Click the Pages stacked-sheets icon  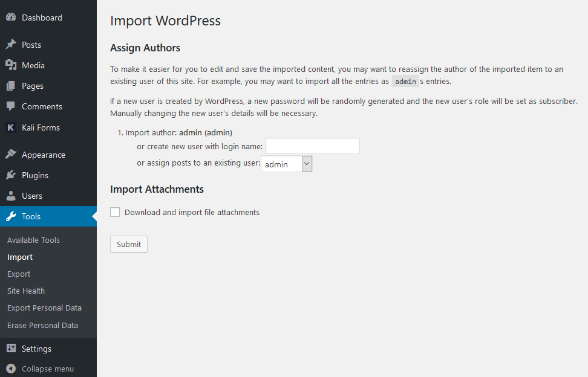11,86
